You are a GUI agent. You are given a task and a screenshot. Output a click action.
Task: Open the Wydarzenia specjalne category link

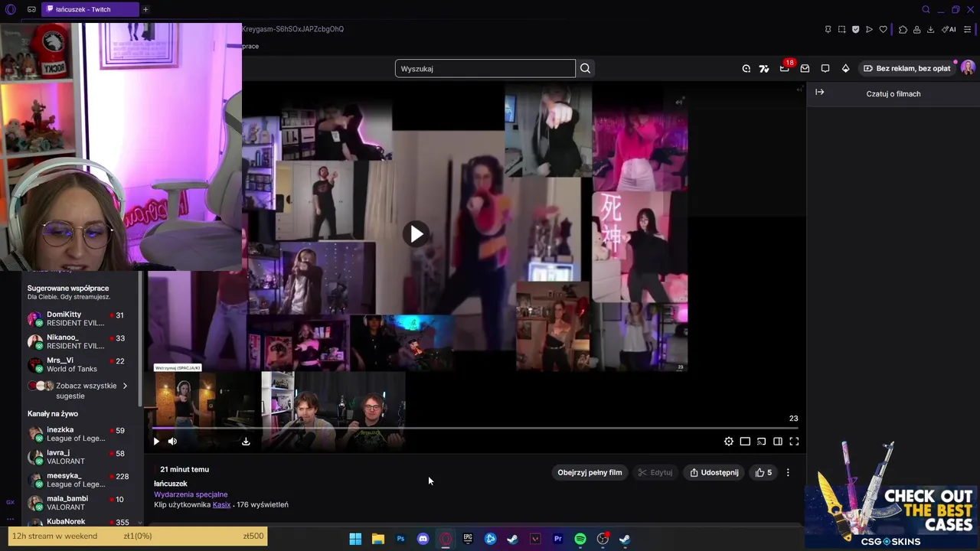tap(191, 494)
